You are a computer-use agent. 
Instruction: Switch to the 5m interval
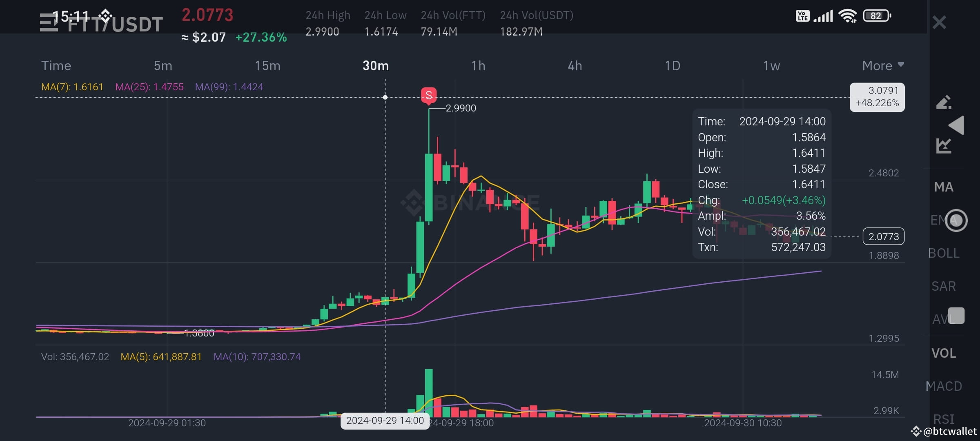163,66
